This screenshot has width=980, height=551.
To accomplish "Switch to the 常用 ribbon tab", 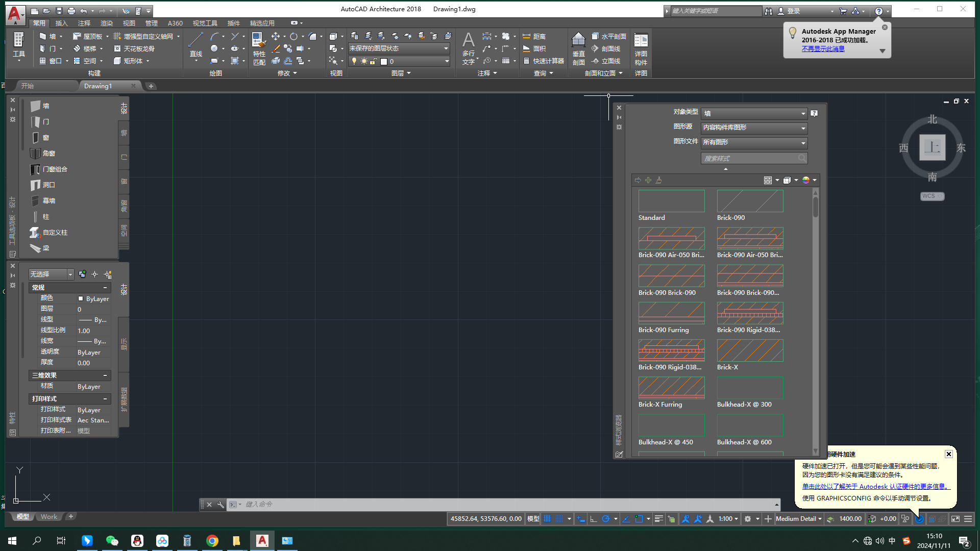I will click(x=39, y=22).
